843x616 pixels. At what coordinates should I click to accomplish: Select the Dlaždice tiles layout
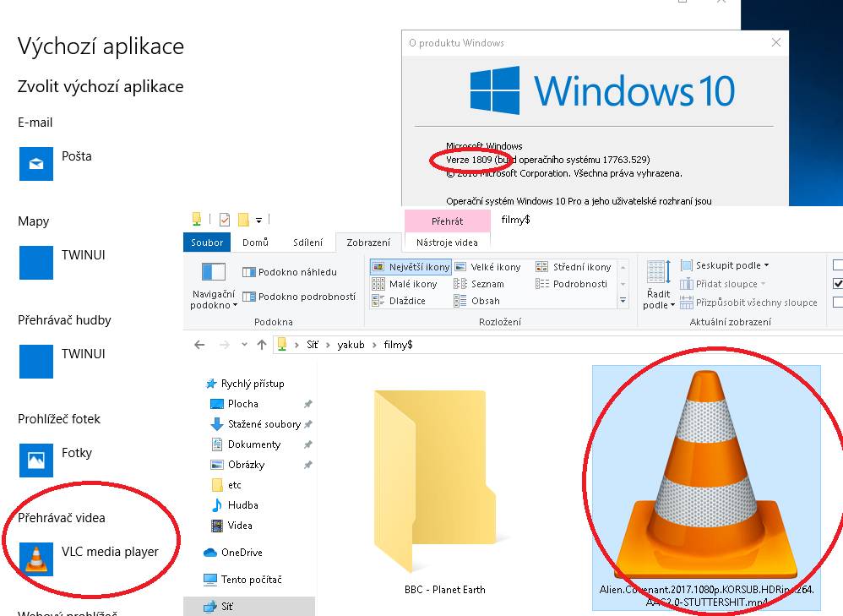399,301
